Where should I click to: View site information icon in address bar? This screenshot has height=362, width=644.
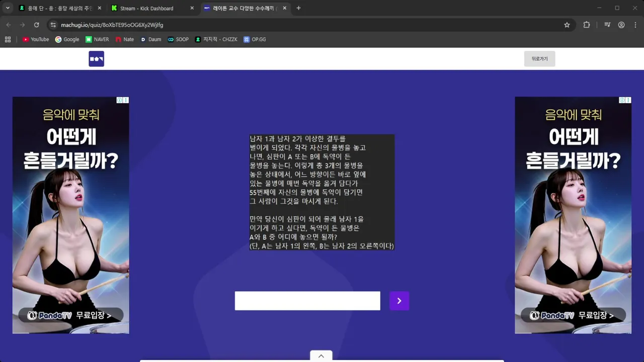click(53, 25)
